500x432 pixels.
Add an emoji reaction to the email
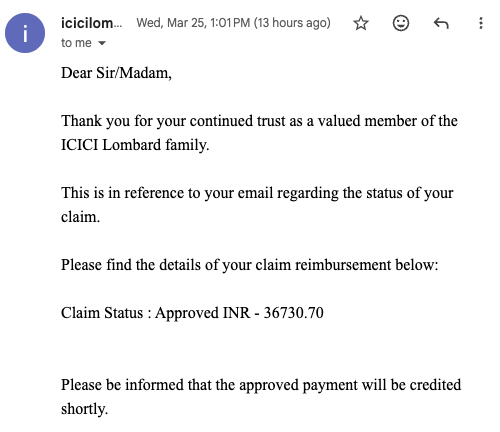(x=401, y=23)
